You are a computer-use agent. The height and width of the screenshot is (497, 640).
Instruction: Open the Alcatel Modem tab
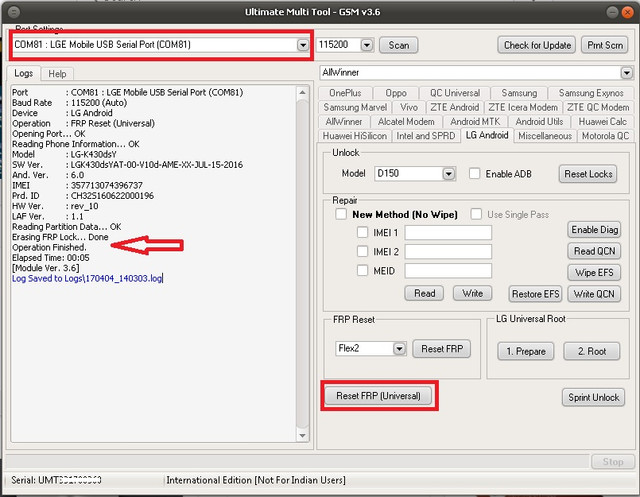pyautogui.click(x=406, y=122)
